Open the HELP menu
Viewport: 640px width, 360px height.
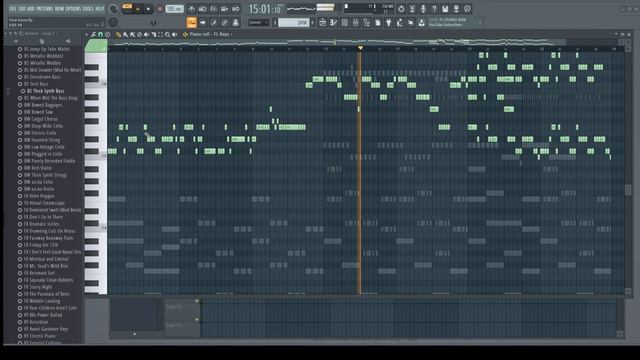click(x=100, y=9)
